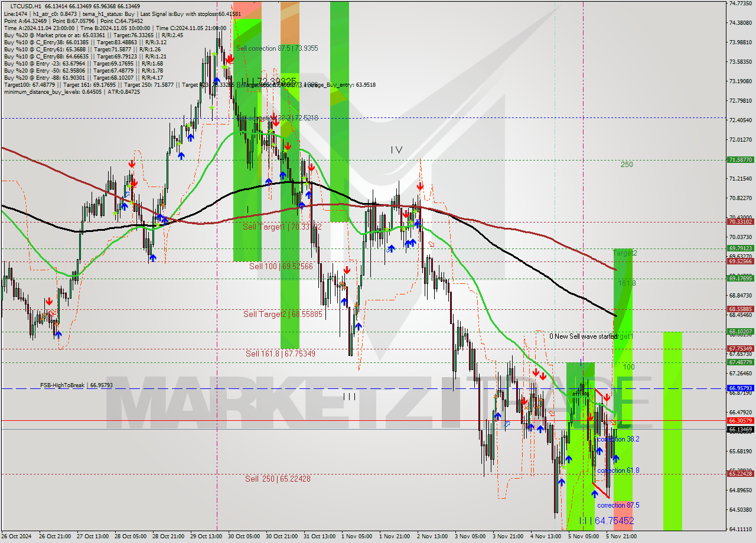Screen dimensions: 756x543
Task: Select the '31 Oct 13:00' time label
Action: click(319, 537)
